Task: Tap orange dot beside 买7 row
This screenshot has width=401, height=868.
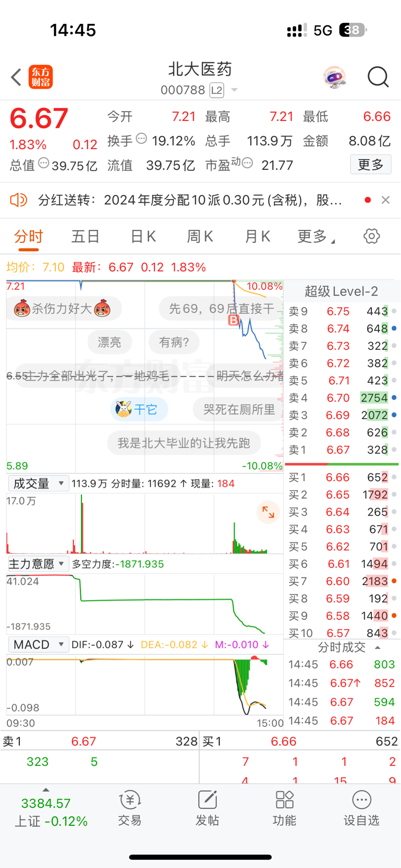Action: [394, 581]
